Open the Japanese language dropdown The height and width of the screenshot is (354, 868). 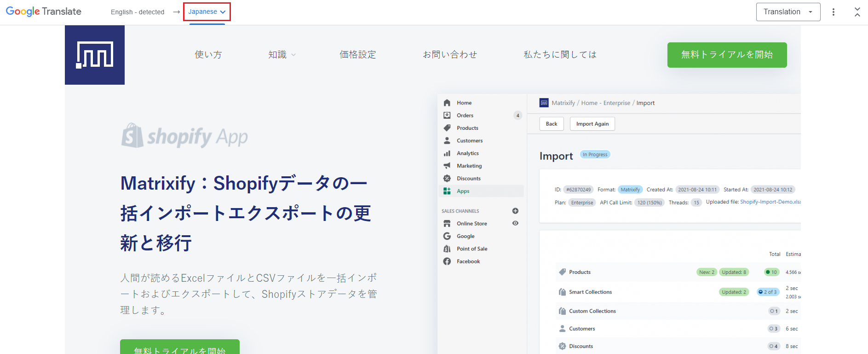207,12
